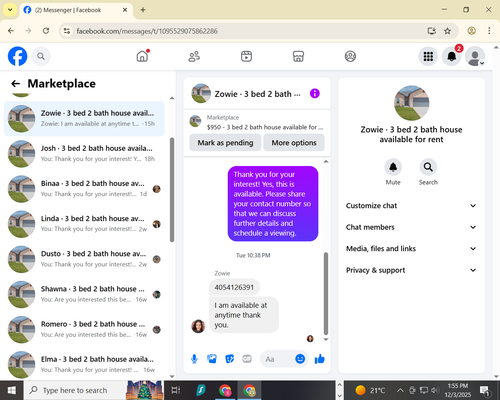Click the voice clip microphone icon
The image size is (500, 400).
tap(194, 359)
